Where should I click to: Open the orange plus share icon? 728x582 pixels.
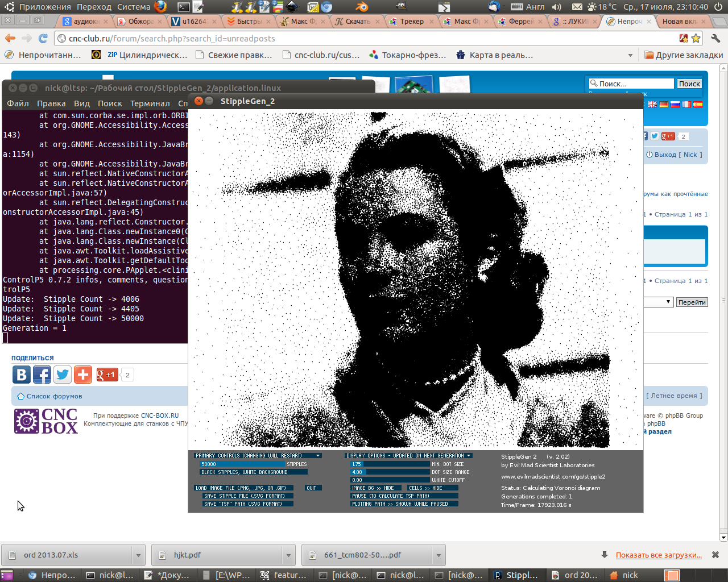pos(83,375)
